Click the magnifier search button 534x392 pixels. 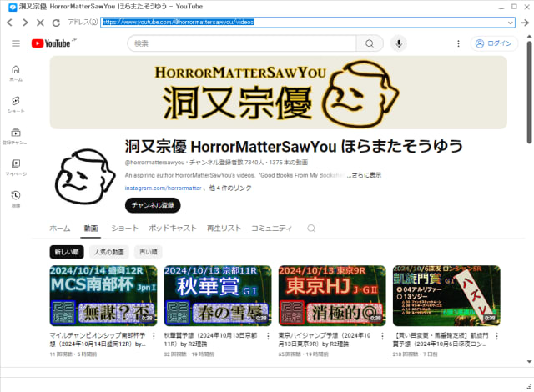pyautogui.click(x=370, y=43)
